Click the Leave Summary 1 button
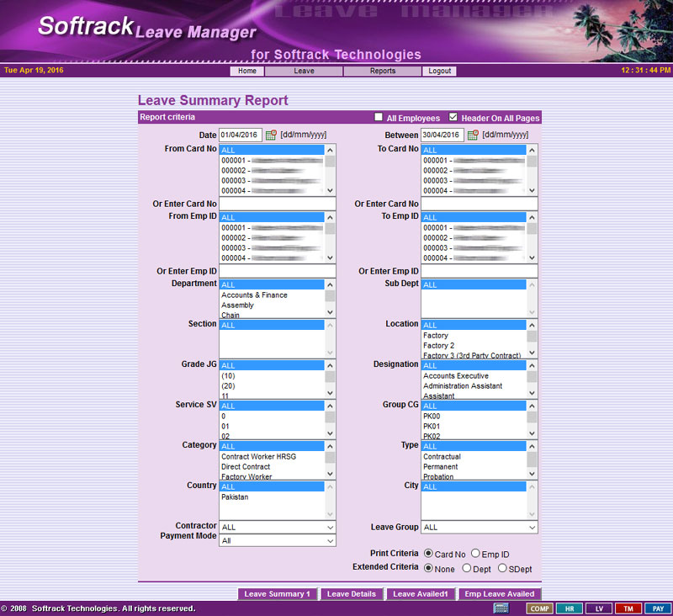 click(x=277, y=594)
